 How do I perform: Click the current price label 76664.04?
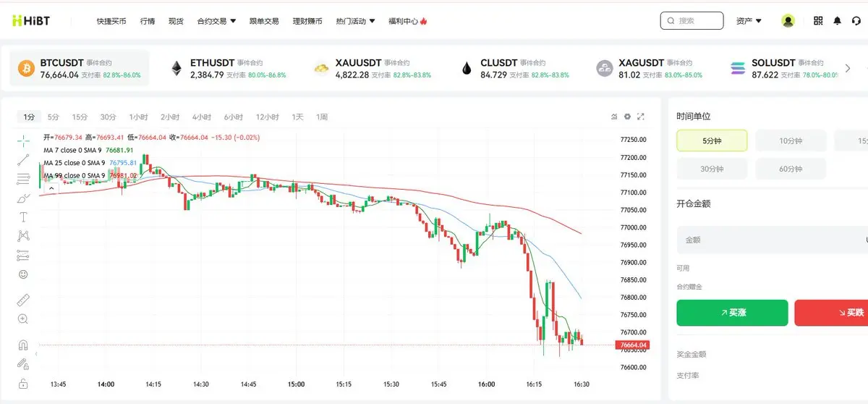(633, 345)
